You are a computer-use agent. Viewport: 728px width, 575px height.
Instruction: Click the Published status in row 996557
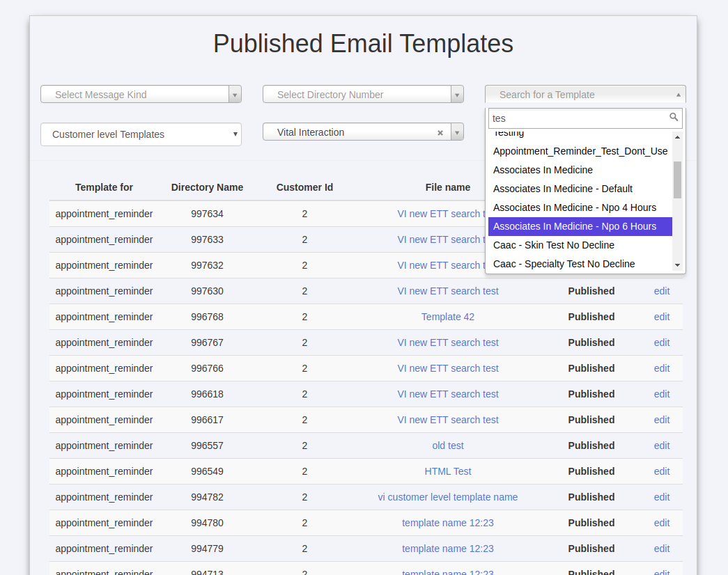click(591, 446)
